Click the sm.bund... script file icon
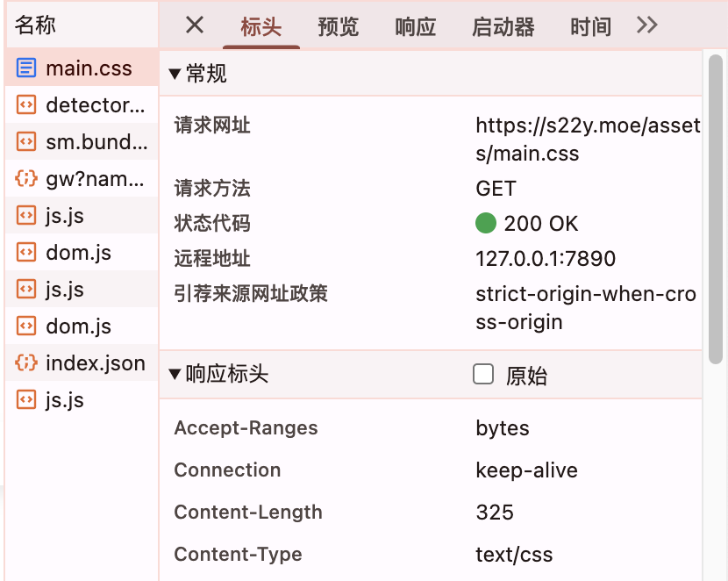This screenshot has width=728, height=581. coord(26,141)
